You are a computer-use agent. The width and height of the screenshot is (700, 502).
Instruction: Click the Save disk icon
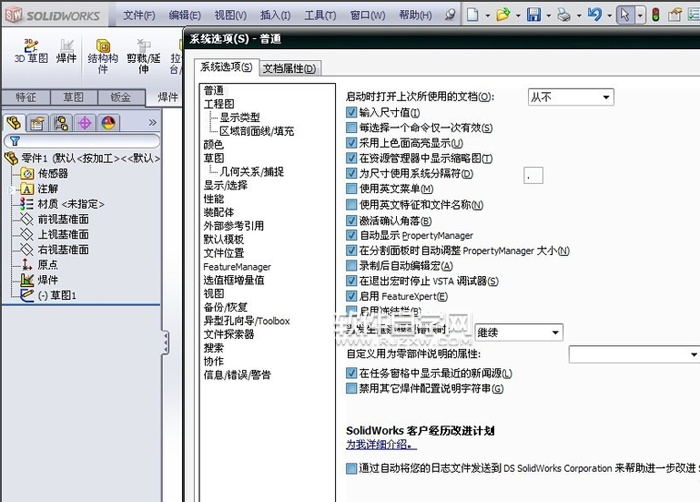tap(533, 15)
